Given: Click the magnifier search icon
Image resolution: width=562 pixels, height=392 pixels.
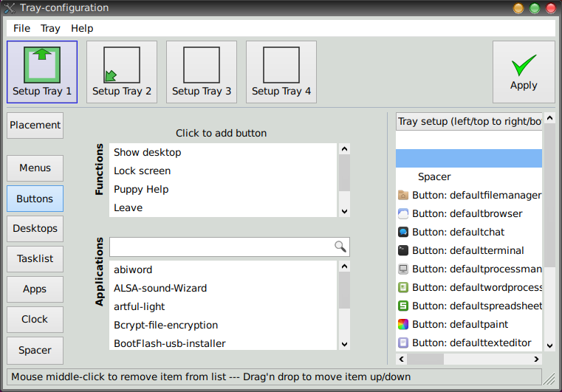Looking at the screenshot, I should 340,247.
